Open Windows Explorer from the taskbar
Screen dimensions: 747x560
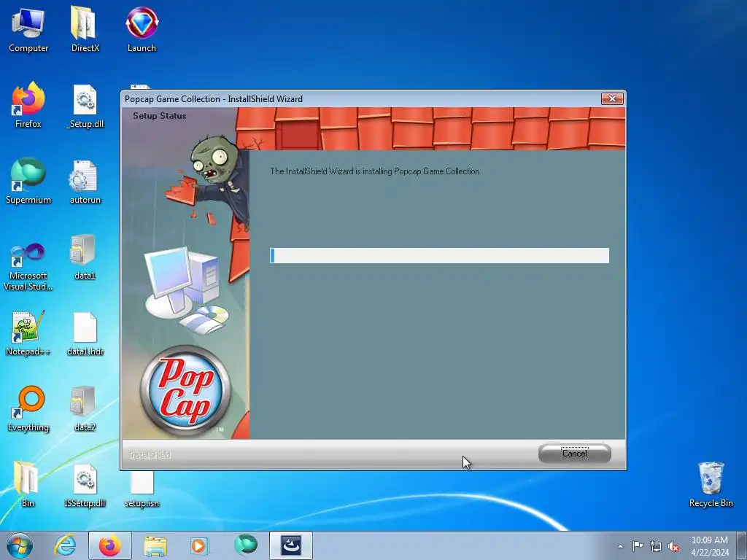coord(155,545)
